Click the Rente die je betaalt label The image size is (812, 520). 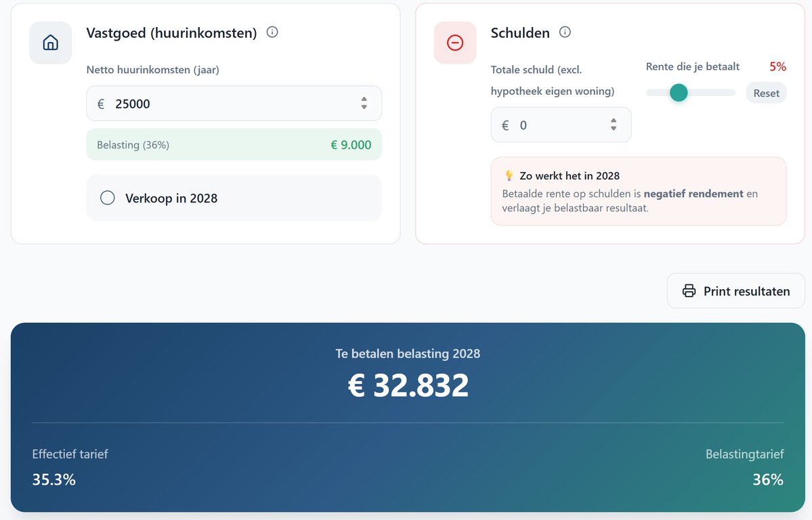coord(692,67)
